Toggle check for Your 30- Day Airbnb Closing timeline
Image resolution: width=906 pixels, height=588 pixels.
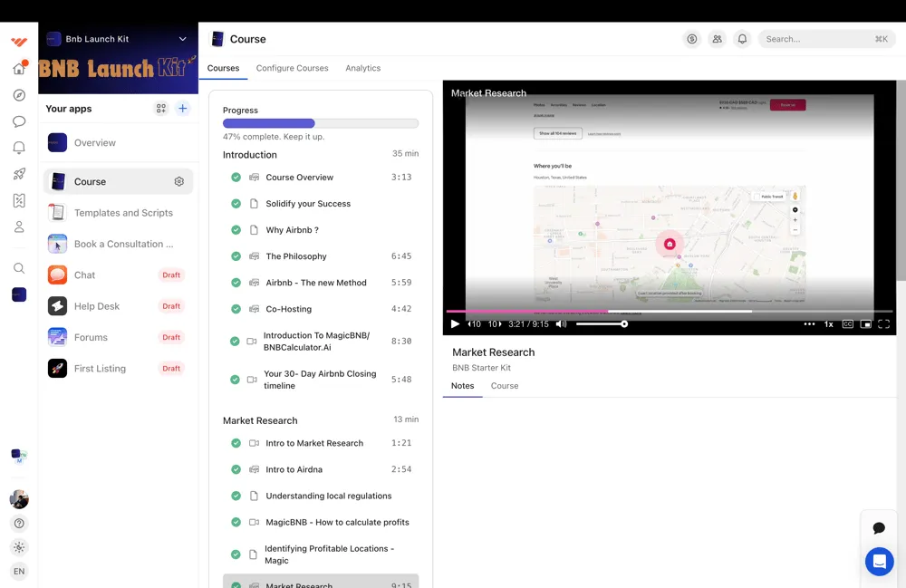coord(235,380)
